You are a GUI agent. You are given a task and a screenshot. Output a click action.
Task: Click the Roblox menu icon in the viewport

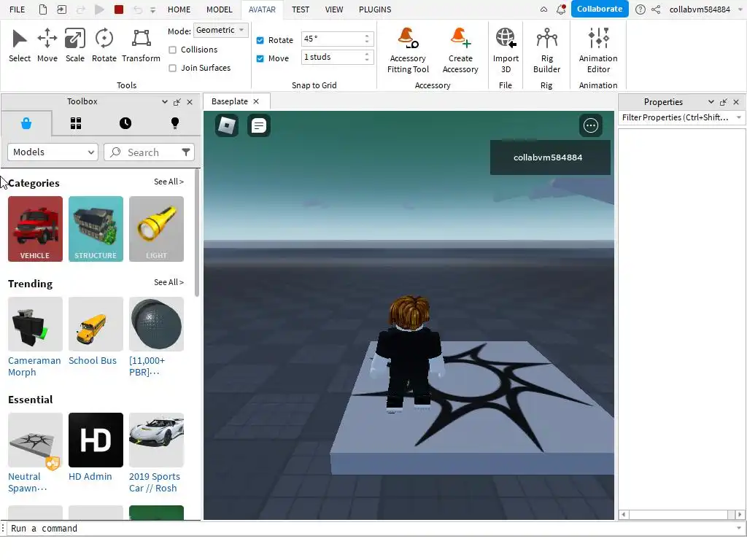(x=227, y=125)
